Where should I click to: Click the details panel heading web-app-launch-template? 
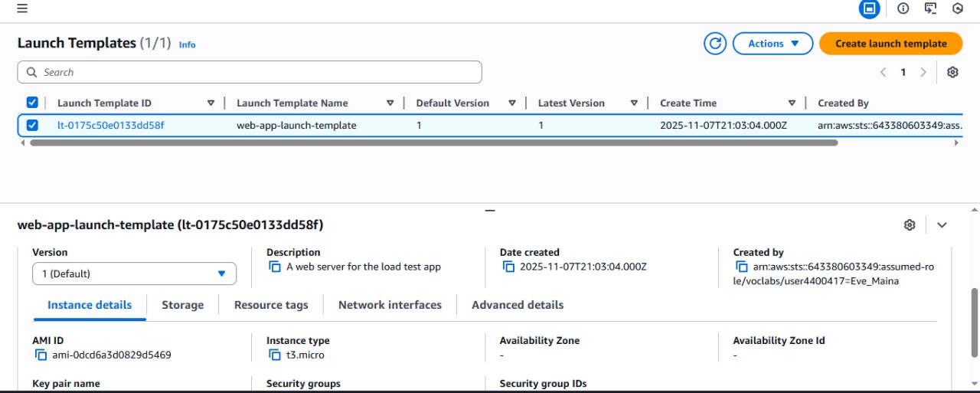(170, 224)
